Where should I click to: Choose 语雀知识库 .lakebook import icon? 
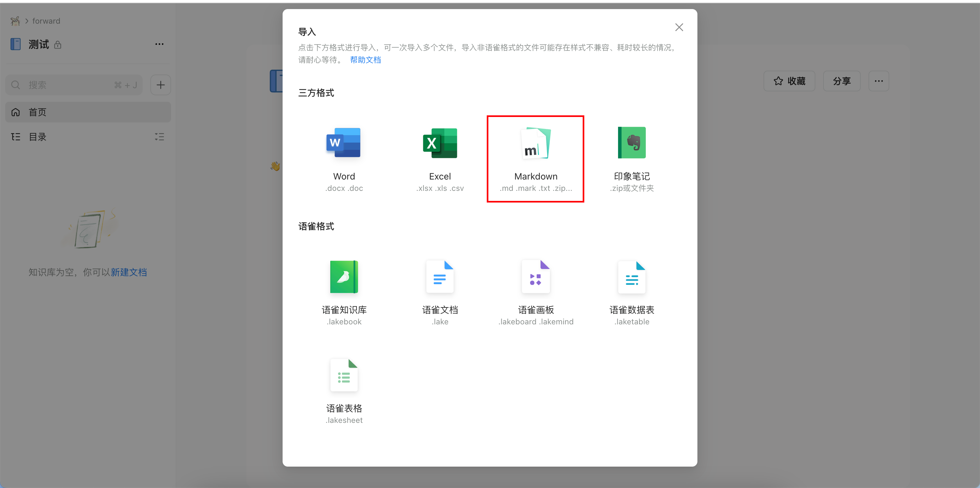tap(344, 277)
